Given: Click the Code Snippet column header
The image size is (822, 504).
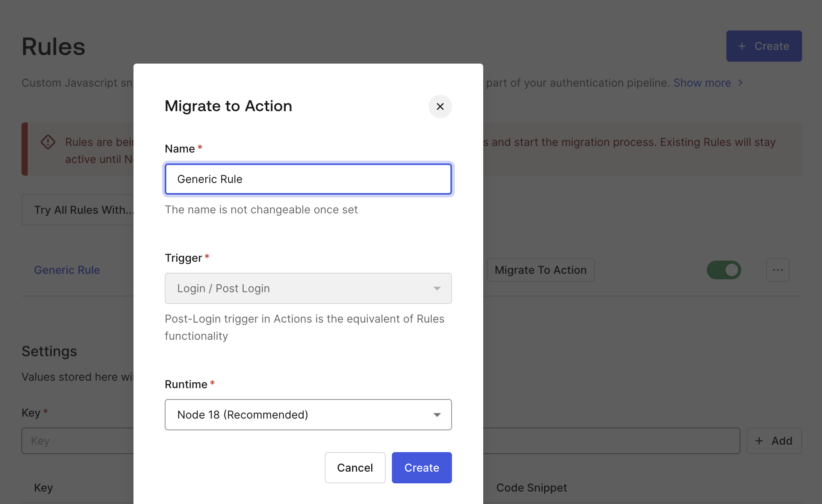Looking at the screenshot, I should click(x=531, y=488).
